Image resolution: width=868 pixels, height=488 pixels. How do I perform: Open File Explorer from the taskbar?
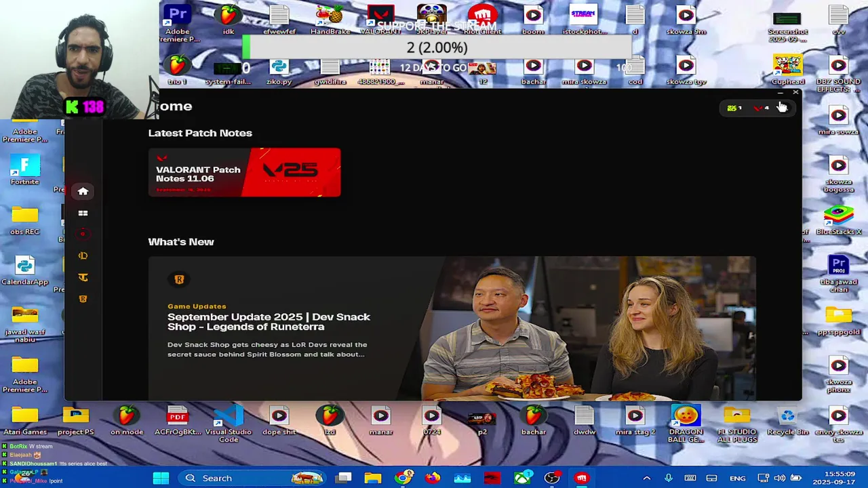(373, 479)
